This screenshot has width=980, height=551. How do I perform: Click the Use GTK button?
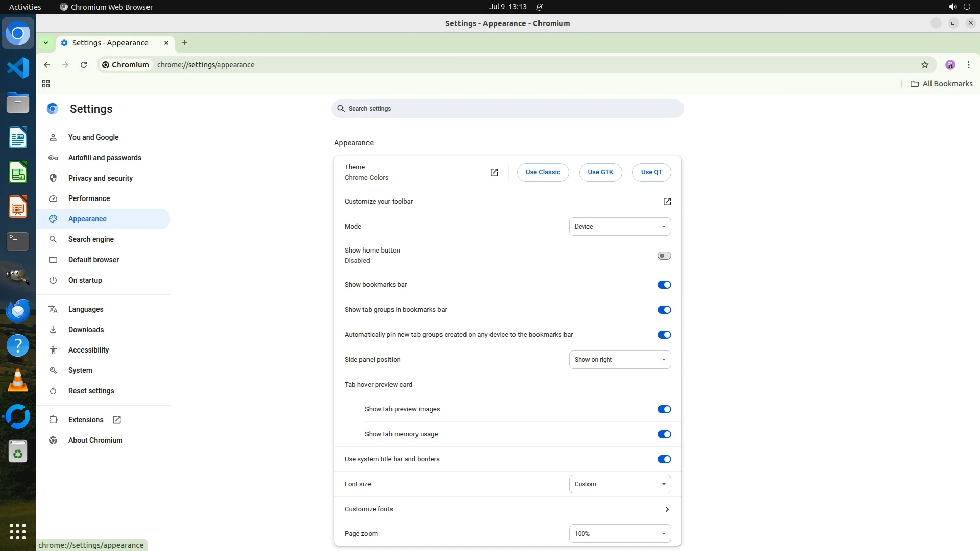pos(600,172)
